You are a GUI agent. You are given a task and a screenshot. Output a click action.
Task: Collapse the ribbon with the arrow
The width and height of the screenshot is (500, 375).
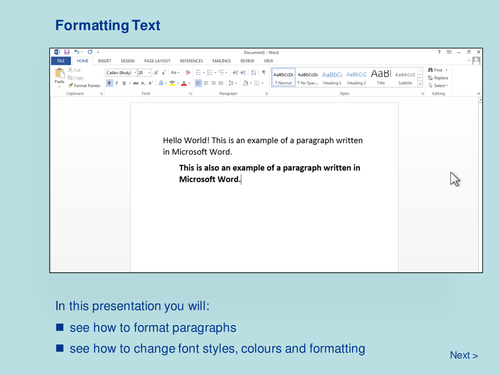[x=479, y=94]
